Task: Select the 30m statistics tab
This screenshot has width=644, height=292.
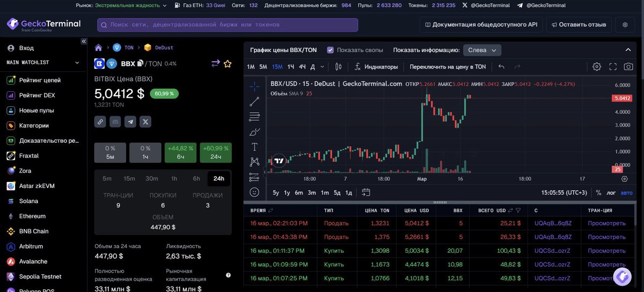Action: click(152, 179)
